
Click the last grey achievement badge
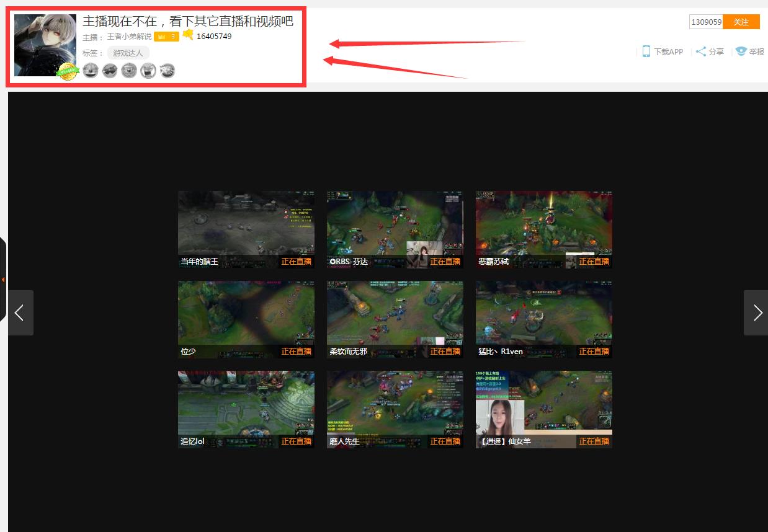point(167,71)
